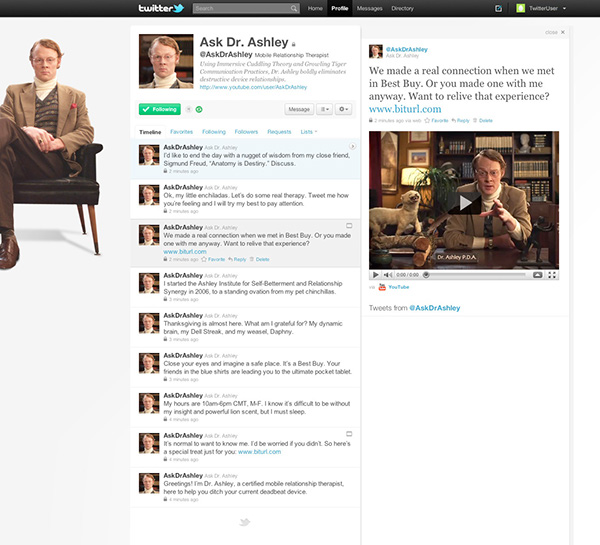Delete the tweet in the detail pane
The width and height of the screenshot is (600, 545).
pyautogui.click(x=483, y=120)
